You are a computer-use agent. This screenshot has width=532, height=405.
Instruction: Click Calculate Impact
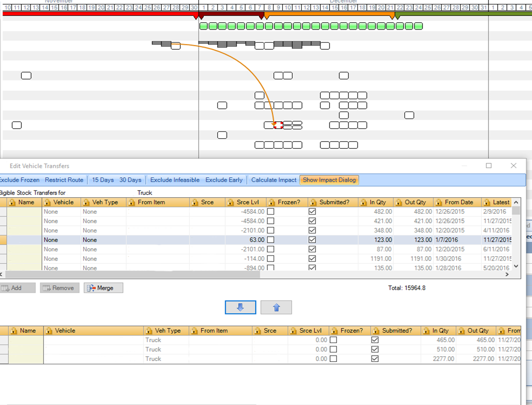[x=274, y=180]
